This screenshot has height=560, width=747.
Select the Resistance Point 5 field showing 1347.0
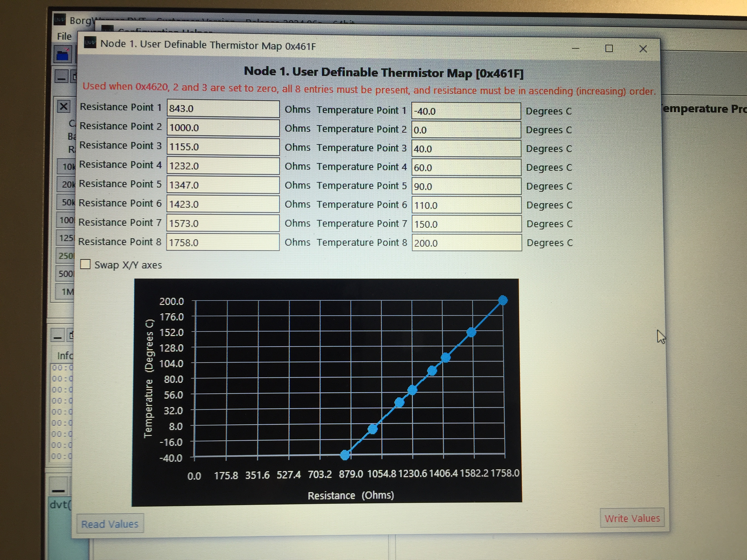[223, 185]
